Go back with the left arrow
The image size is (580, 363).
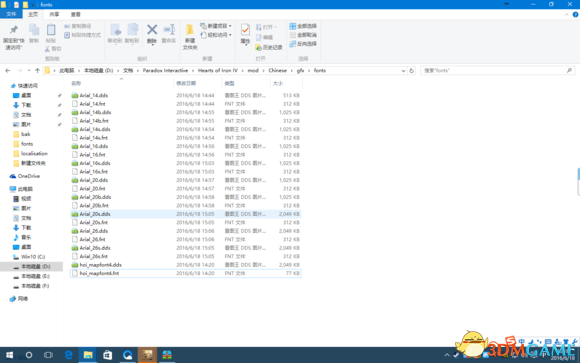click(x=8, y=70)
